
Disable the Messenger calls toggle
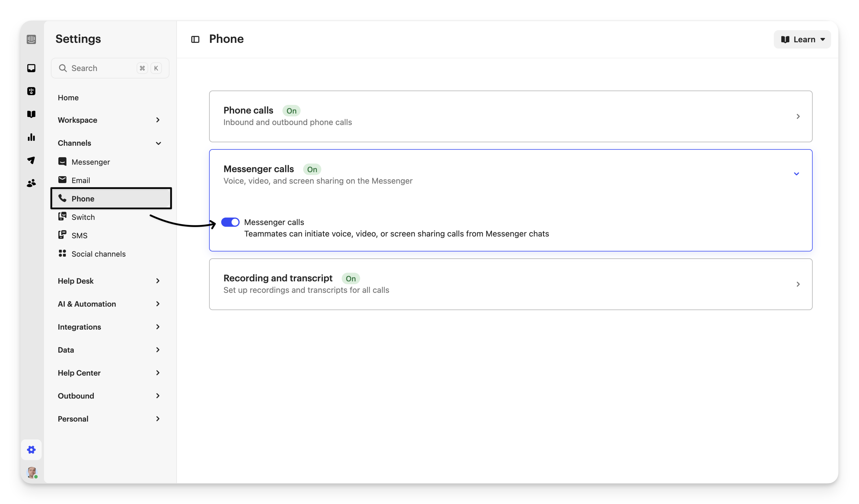coord(230,222)
